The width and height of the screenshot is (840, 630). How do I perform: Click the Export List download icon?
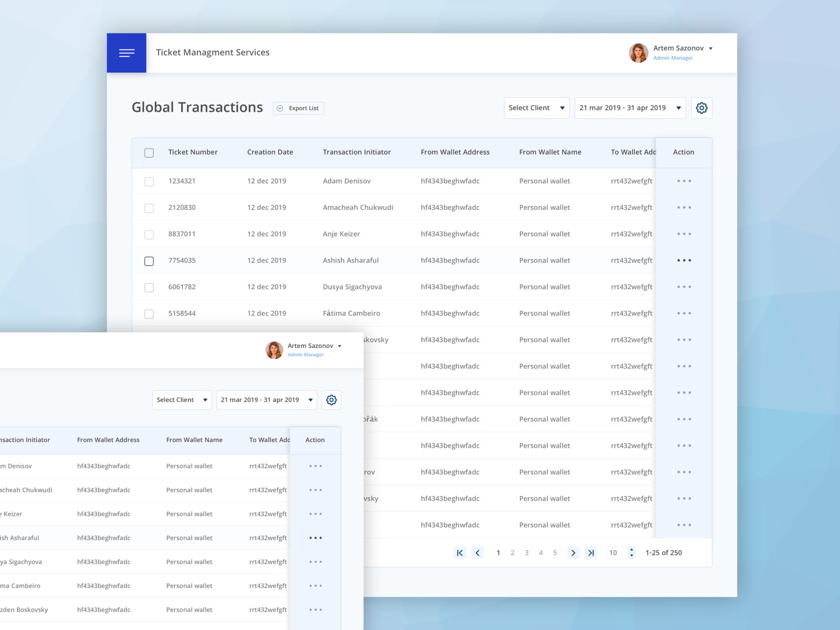280,108
